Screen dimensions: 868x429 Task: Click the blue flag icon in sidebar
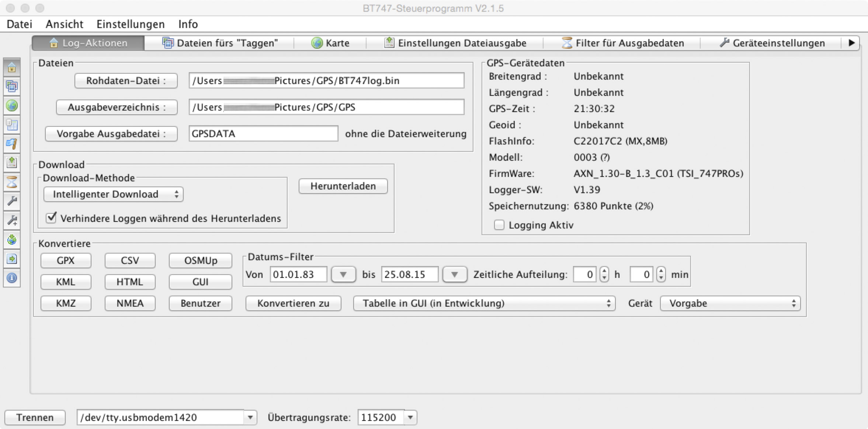[x=12, y=144]
